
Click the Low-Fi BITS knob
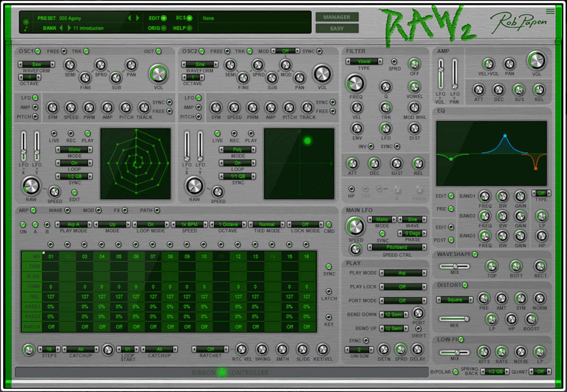pyautogui.click(x=483, y=352)
